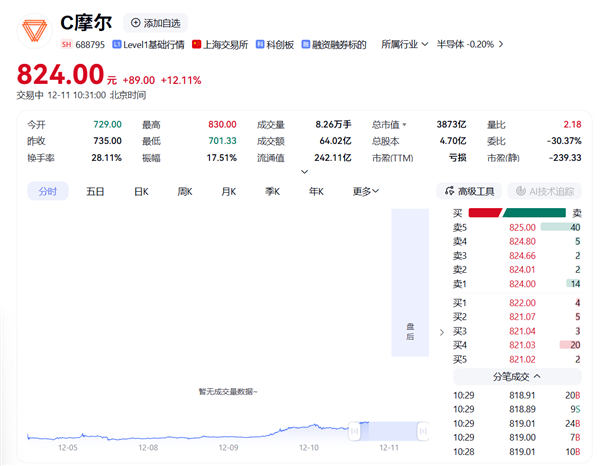Switch to the 日K chart tab
The height and width of the screenshot is (466, 600).
point(140,191)
